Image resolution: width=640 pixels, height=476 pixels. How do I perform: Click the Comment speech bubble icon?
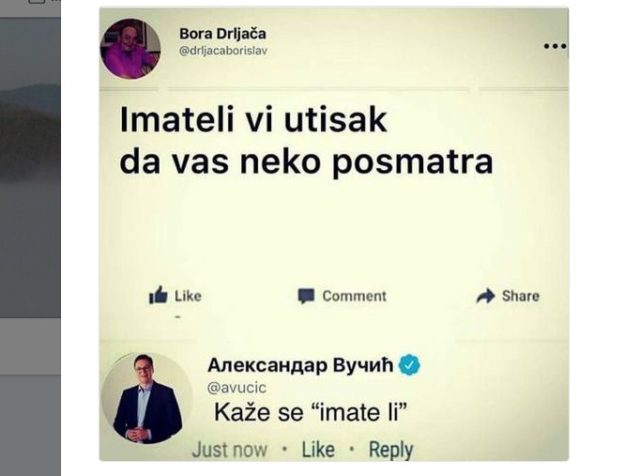[306, 296]
